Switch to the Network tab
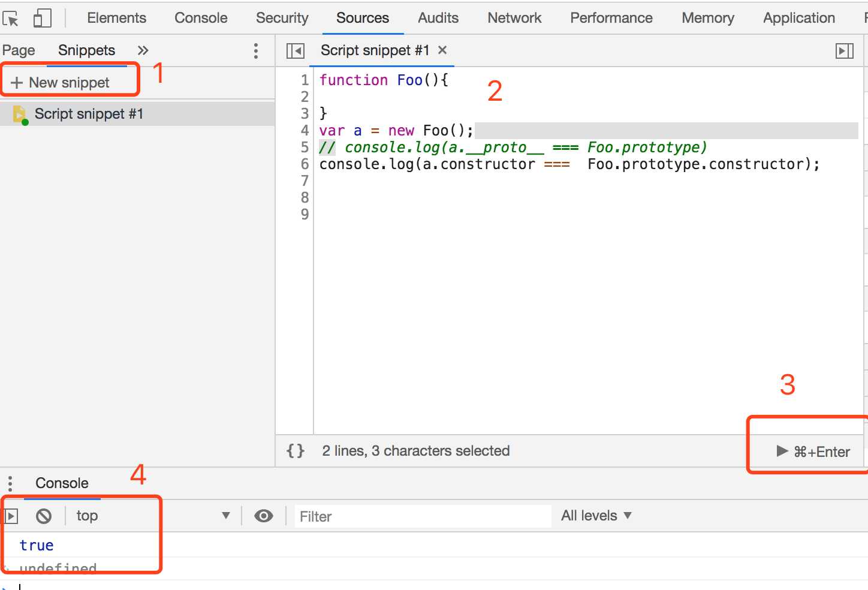The height and width of the screenshot is (590, 868). coord(514,18)
